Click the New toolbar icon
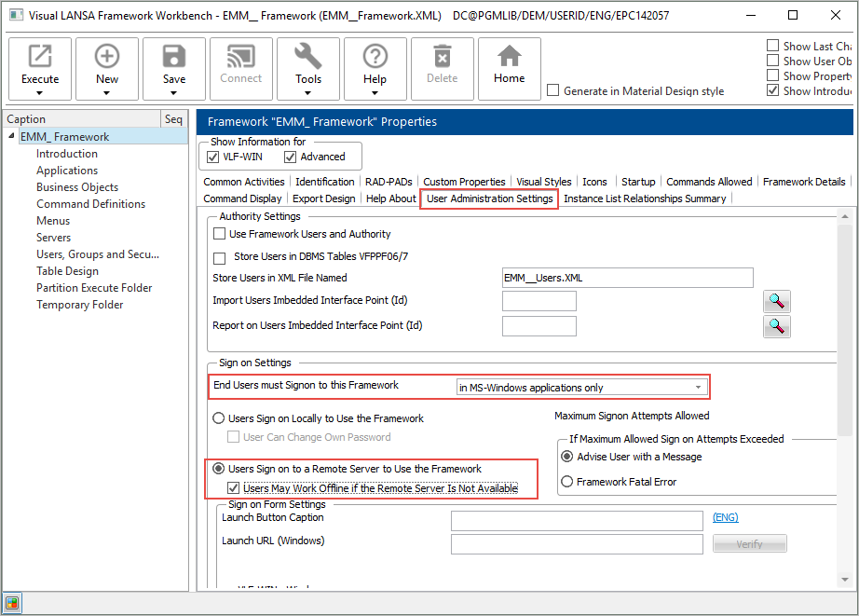This screenshot has height=616, width=859. point(107,58)
